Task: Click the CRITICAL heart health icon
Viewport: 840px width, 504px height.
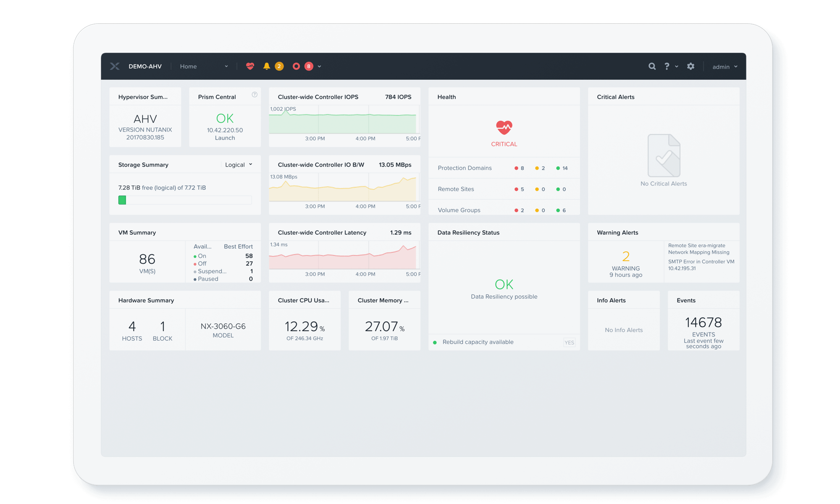Action: [x=504, y=127]
